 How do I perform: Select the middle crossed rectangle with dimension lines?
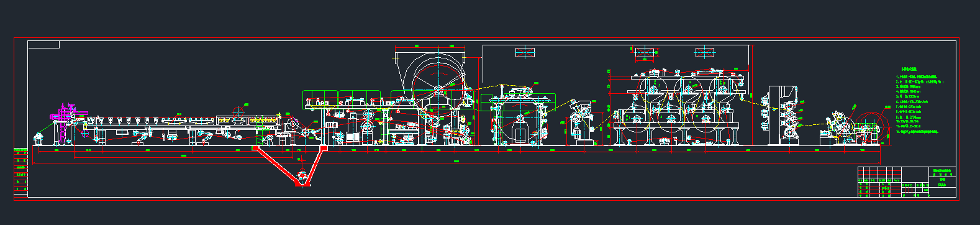click(x=645, y=53)
